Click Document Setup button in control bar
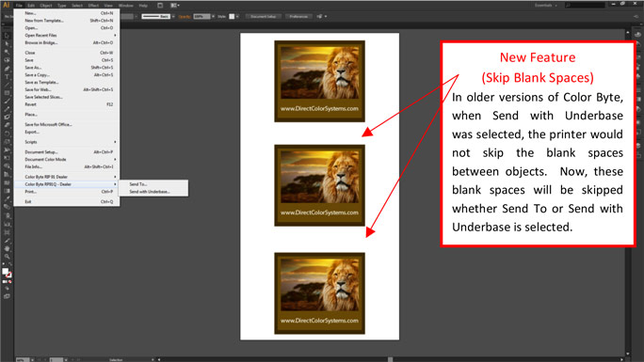This screenshot has width=644, height=362. pos(264,16)
